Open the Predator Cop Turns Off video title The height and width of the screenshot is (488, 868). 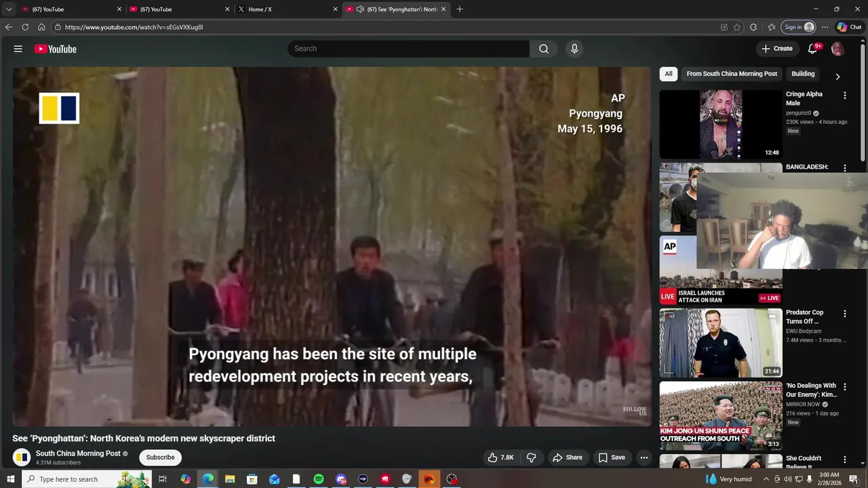[x=805, y=317]
